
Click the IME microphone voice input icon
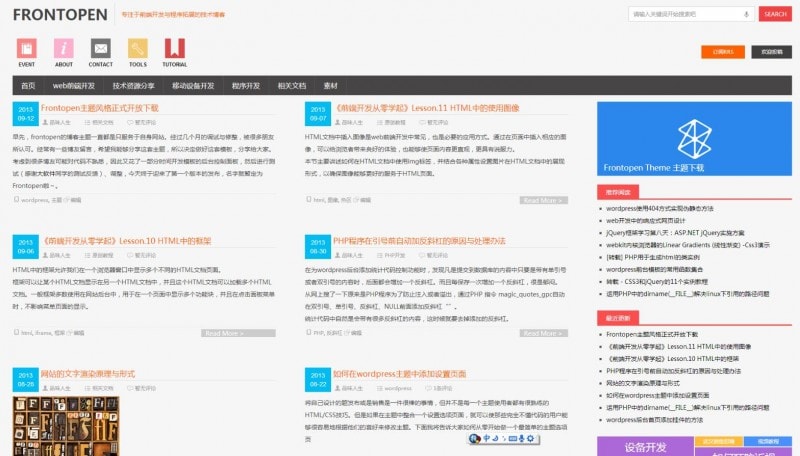[521, 439]
